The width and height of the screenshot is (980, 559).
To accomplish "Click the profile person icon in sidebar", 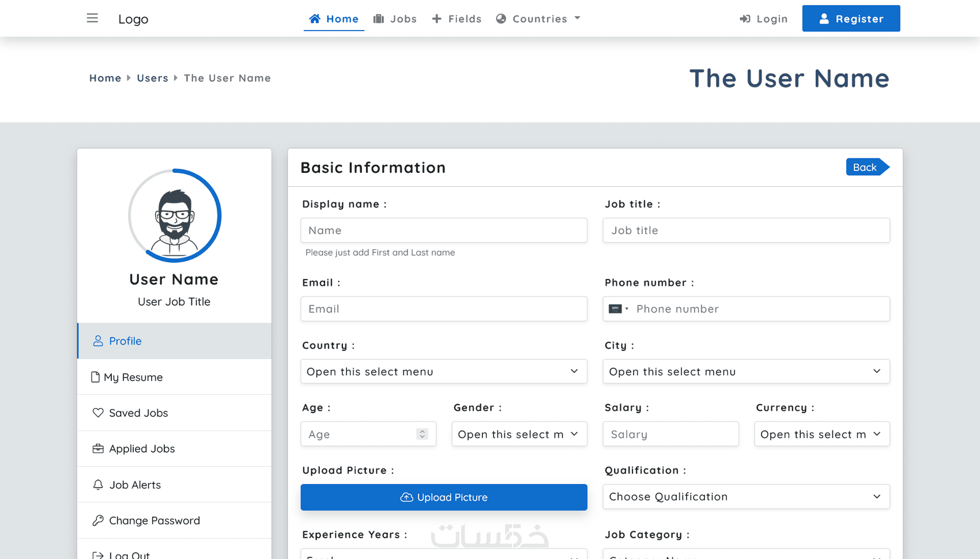I will point(97,341).
